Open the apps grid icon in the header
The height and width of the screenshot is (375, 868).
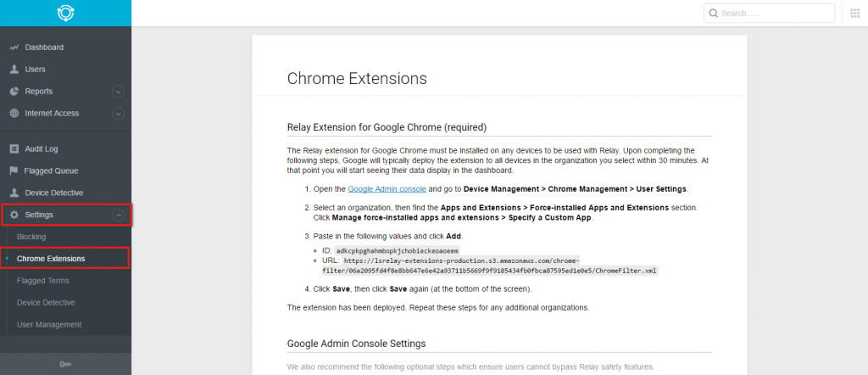(x=854, y=14)
